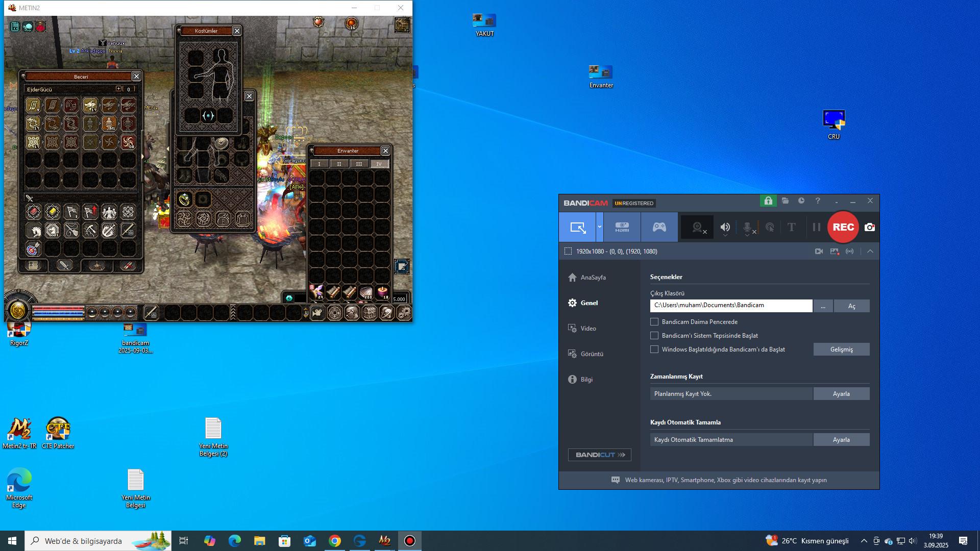Viewport: 980px width, 551px height.
Task: Select Bandicam game recording mode gamepad icon
Action: pos(659,228)
